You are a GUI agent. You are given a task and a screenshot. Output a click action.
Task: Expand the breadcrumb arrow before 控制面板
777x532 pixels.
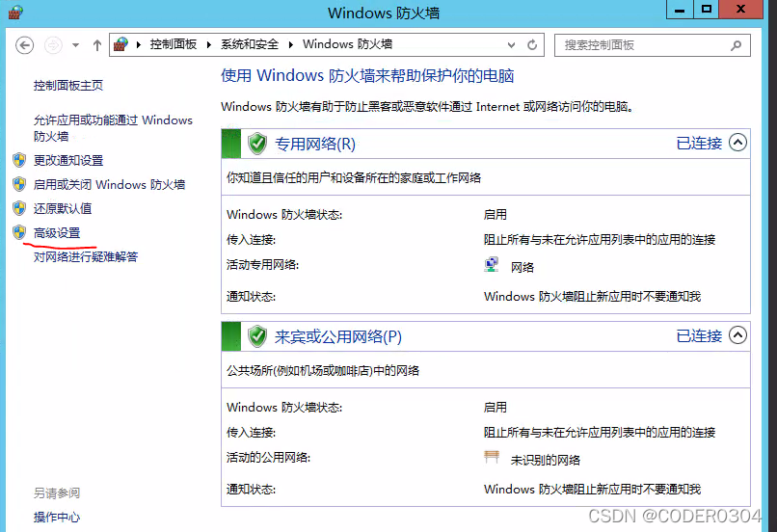pyautogui.click(x=139, y=45)
